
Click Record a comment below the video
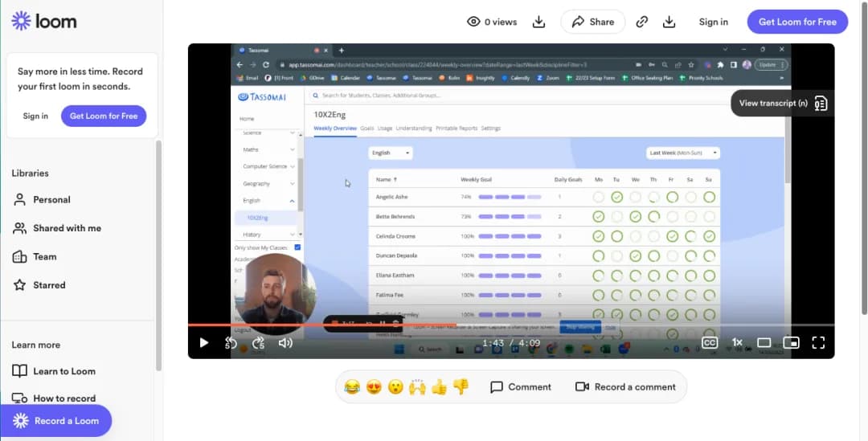click(625, 386)
